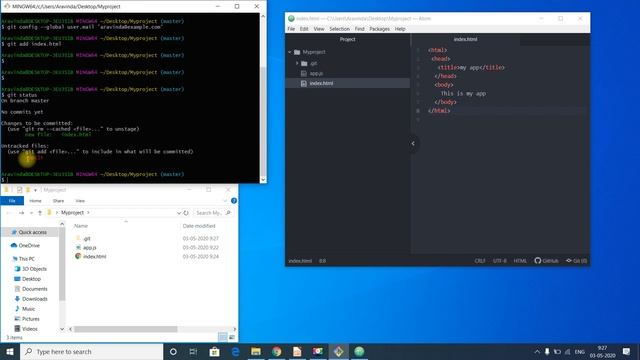The height and width of the screenshot is (360, 640).
Task: Open 3D Objects in Explorer sidebar
Action: (x=34, y=269)
